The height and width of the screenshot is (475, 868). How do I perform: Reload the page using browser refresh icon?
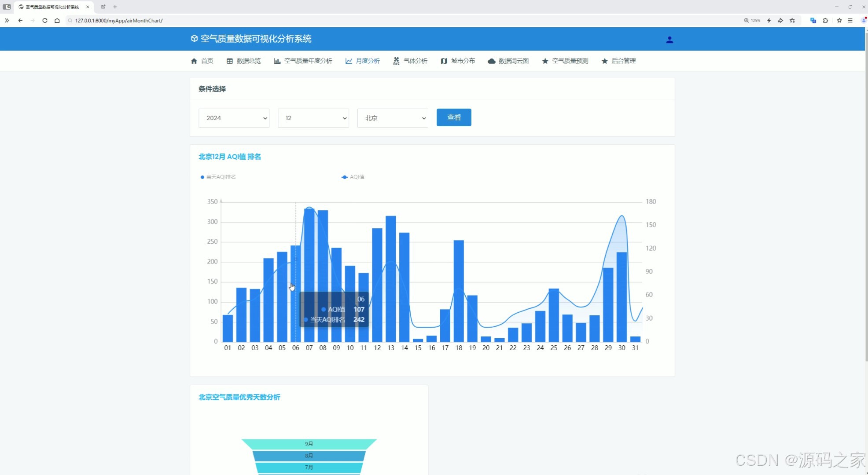tap(45, 20)
